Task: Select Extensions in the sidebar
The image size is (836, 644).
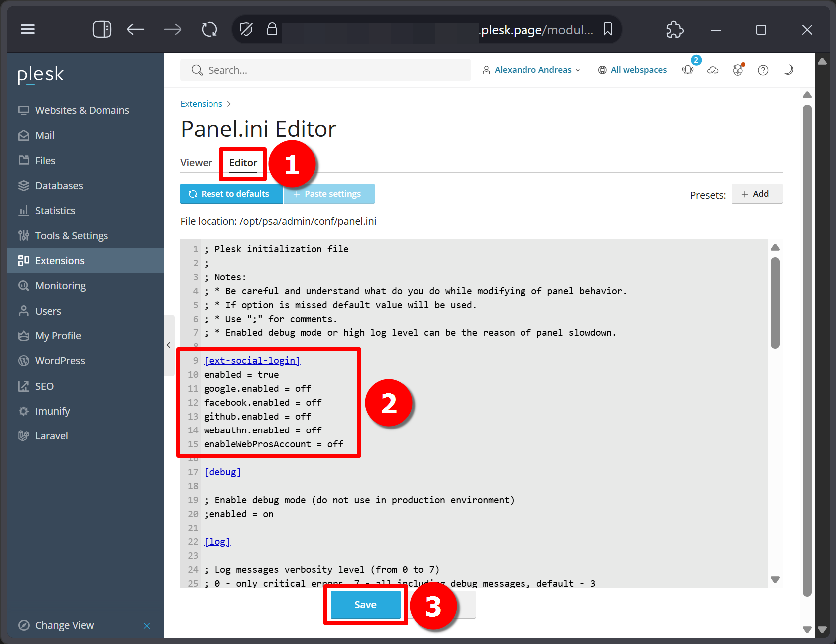Action: (86, 261)
